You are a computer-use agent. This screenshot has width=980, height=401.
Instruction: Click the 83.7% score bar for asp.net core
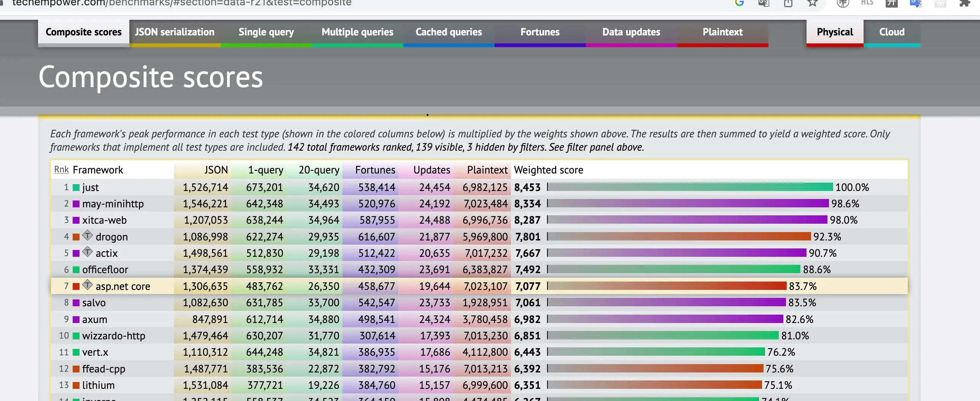667,286
